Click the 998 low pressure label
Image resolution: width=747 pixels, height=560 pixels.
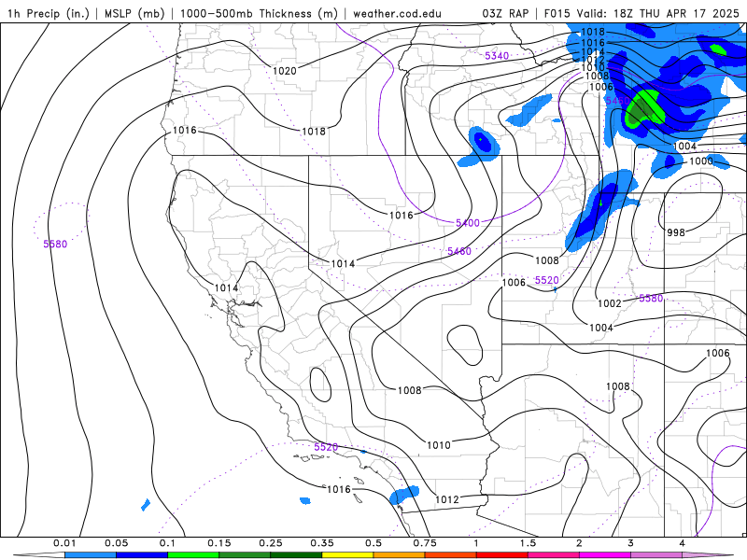point(675,232)
